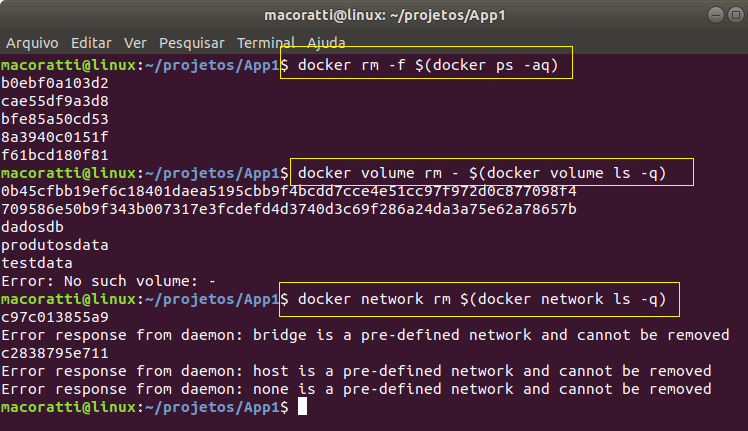748x431 pixels.
Task: Open the Terminal menu
Action: click(x=266, y=43)
